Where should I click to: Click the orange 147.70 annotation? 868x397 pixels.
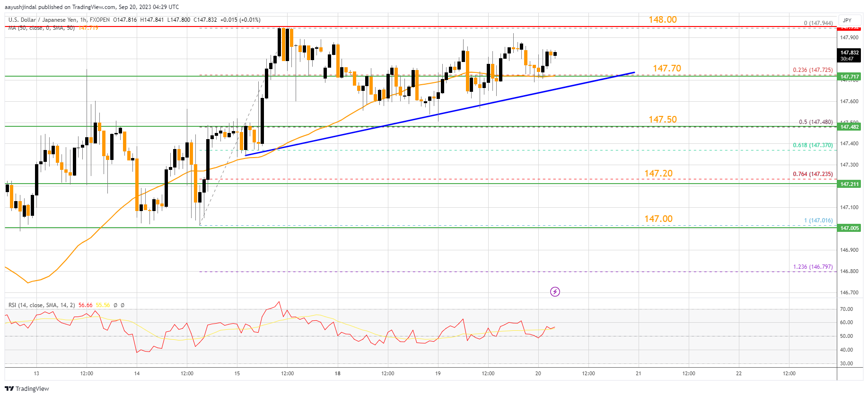(x=667, y=69)
